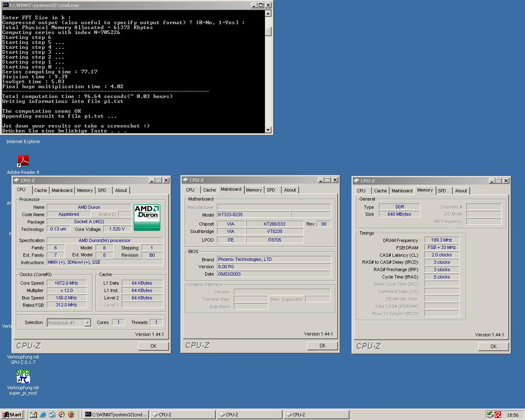Click the second CPU-Z taskbar button

point(249,415)
